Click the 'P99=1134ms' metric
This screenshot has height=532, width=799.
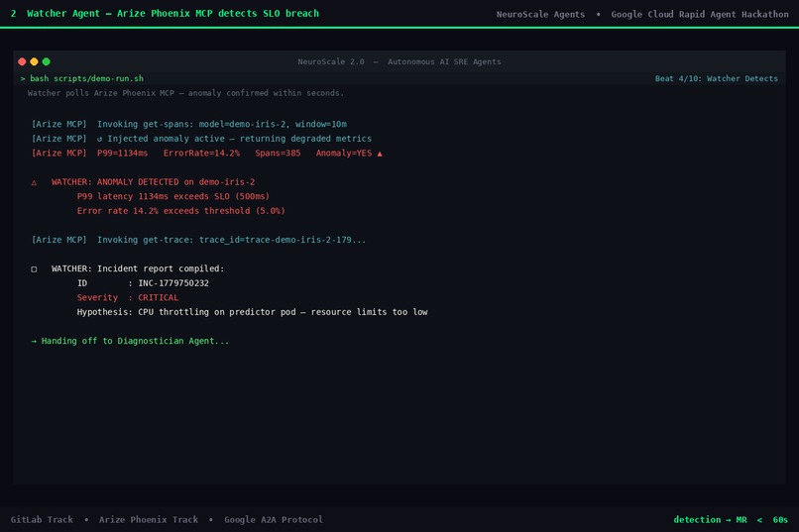tap(122, 154)
